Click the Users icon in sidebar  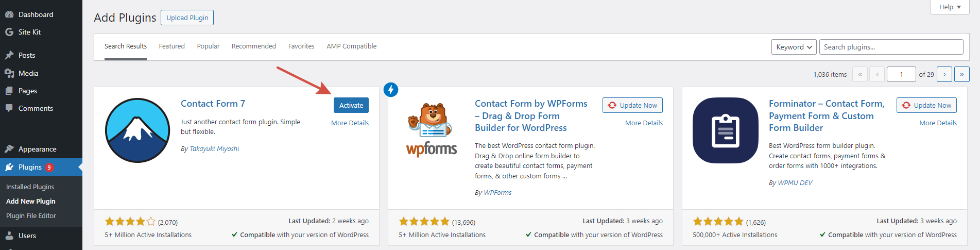(9, 236)
